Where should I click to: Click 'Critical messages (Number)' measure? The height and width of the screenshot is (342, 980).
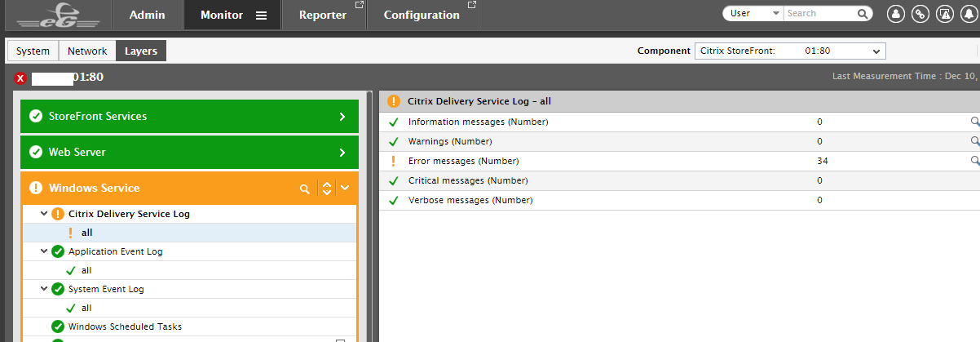pos(468,180)
